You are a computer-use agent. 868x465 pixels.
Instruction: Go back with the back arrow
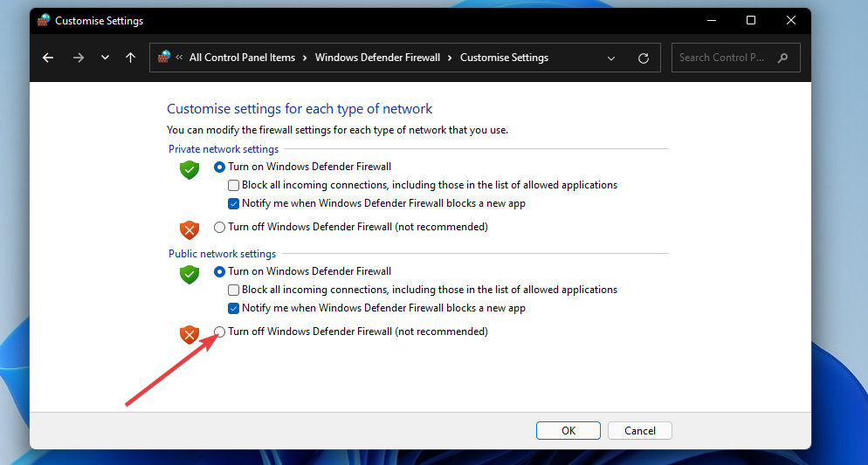[x=48, y=58]
